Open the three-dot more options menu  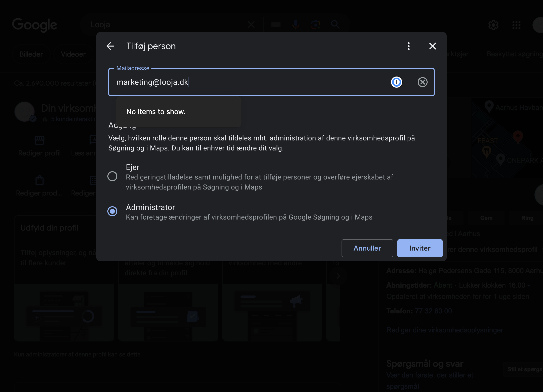408,46
